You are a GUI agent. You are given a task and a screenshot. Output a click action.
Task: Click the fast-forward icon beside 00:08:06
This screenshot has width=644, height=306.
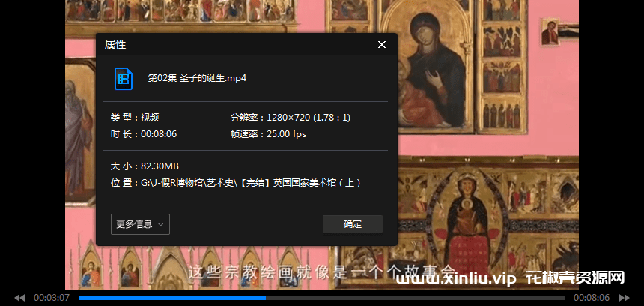[624, 298]
